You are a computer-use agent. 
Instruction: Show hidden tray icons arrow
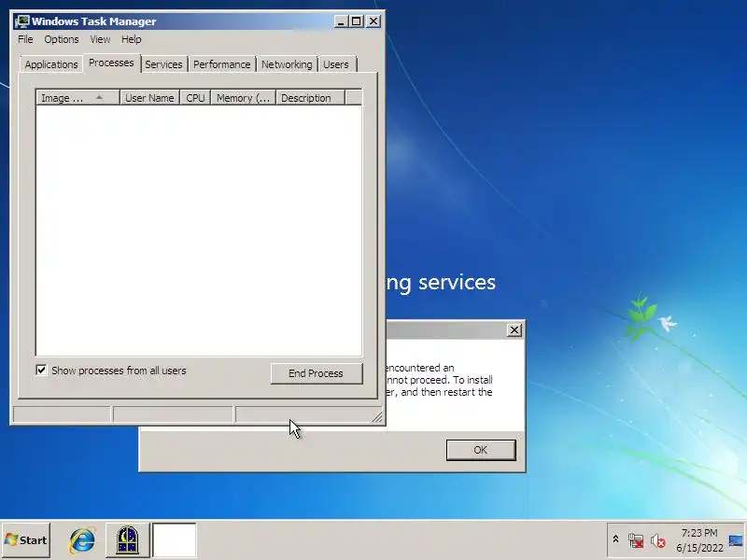point(615,539)
